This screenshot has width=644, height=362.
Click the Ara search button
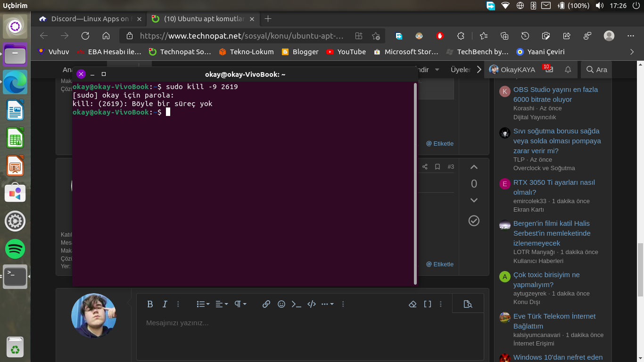click(596, 69)
